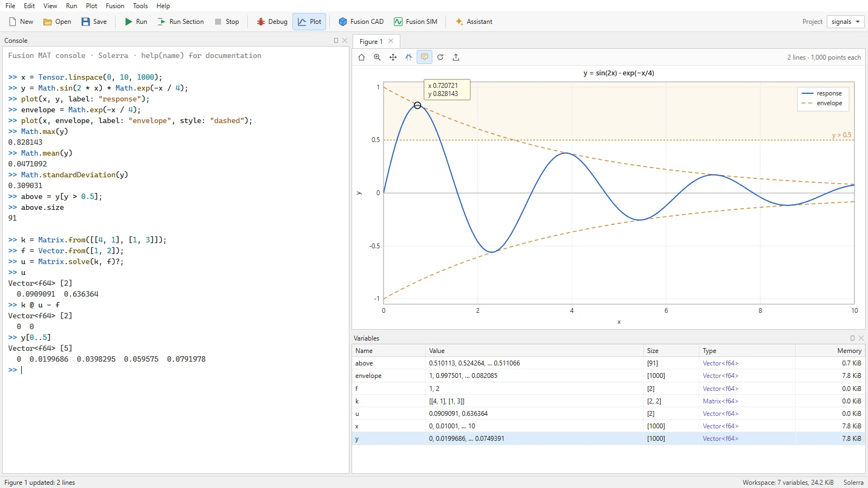Viewport: 868px width, 488px height.
Task: Undock the Variables panel
Action: pos(852,338)
